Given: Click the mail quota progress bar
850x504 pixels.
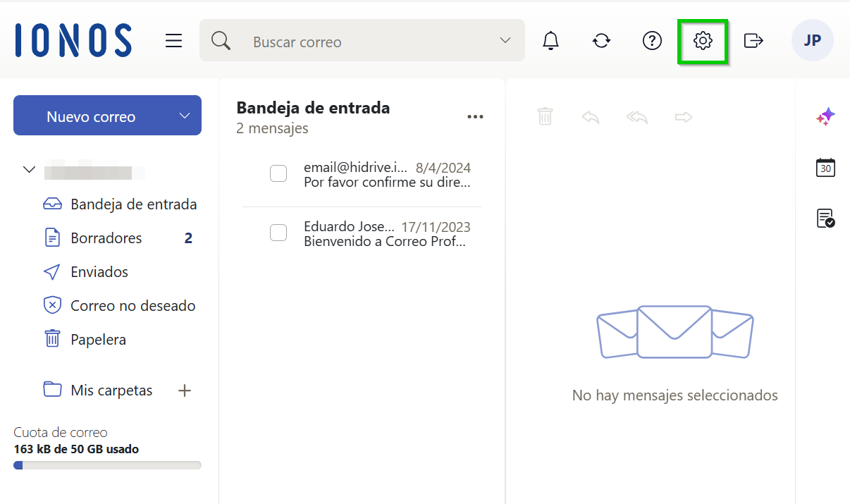Looking at the screenshot, I should coord(107,465).
